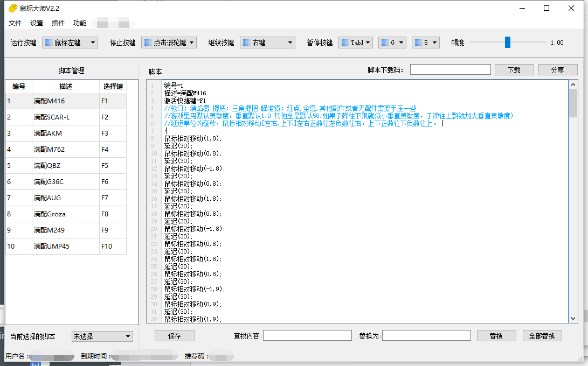Expand the pause key dropdown showing G
This screenshot has width=588, height=366.
pyautogui.click(x=392, y=43)
